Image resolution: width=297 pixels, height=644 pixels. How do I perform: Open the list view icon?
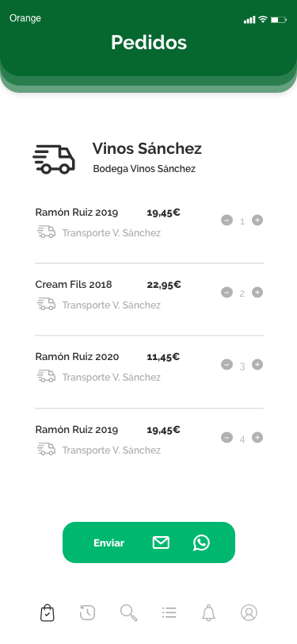(169, 613)
